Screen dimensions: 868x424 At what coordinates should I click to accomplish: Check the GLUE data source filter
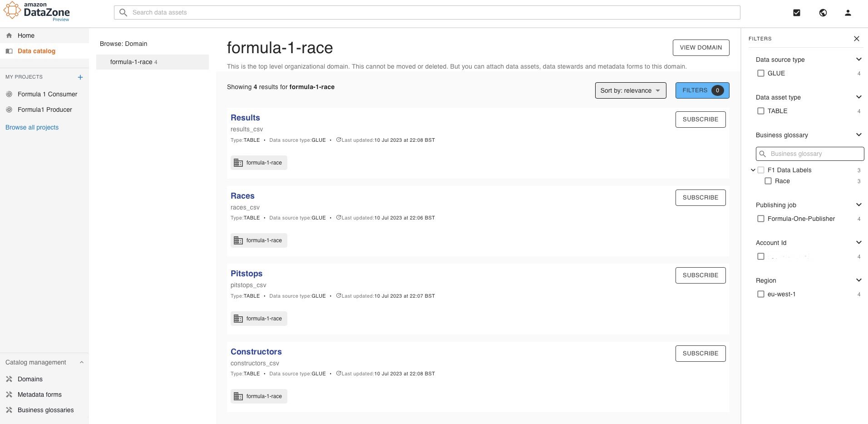761,73
